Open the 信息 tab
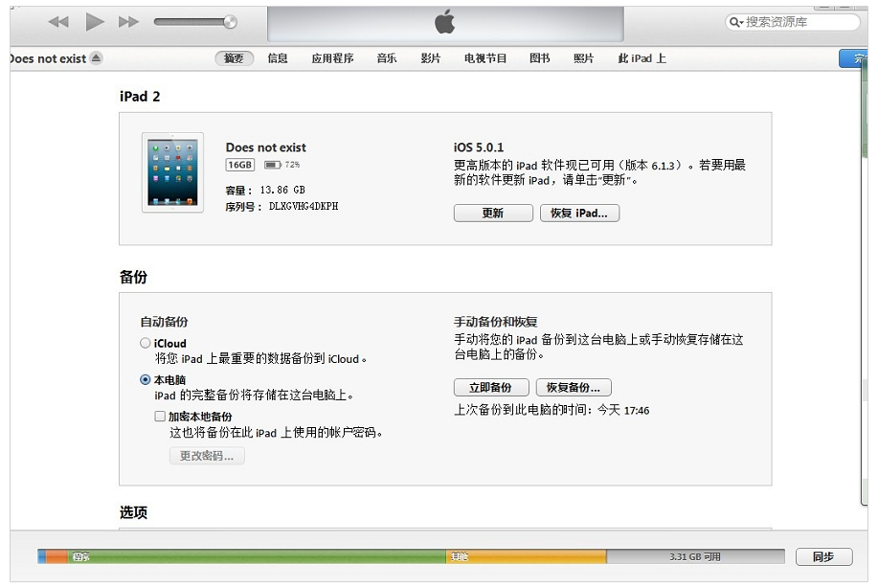This screenshot has width=878, height=588. tap(277, 58)
